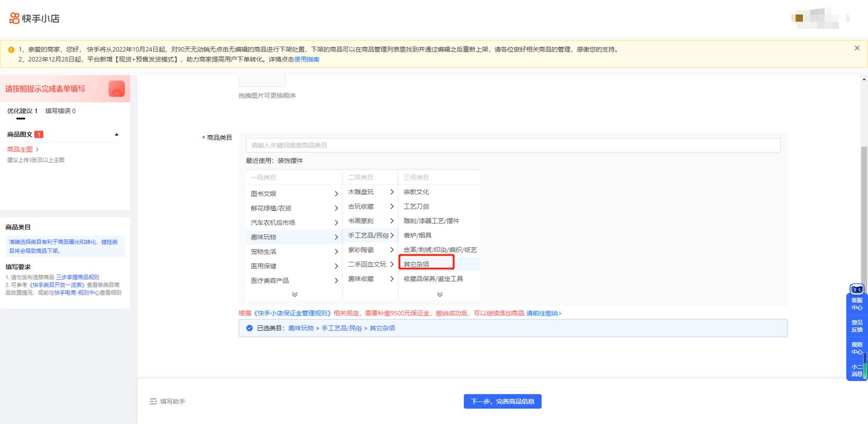Close the yellow notice banner
This screenshot has width=868, height=424.
click(857, 48)
